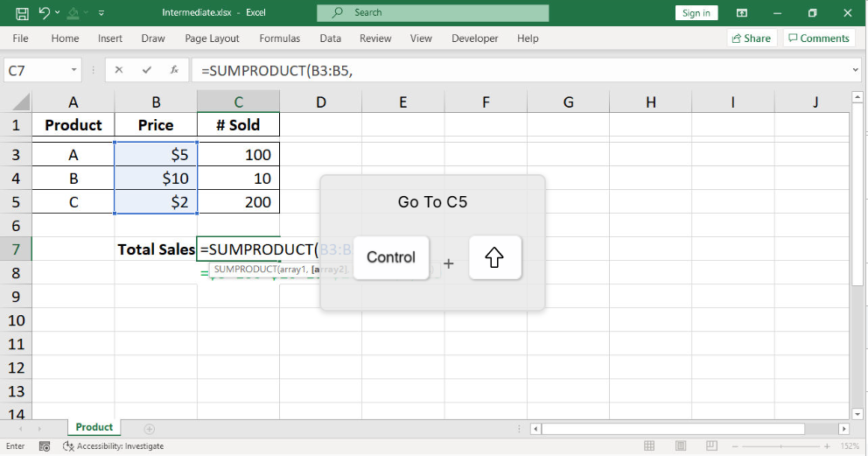The width and height of the screenshot is (868, 456).
Task: Click the Share button
Action: [752, 39]
